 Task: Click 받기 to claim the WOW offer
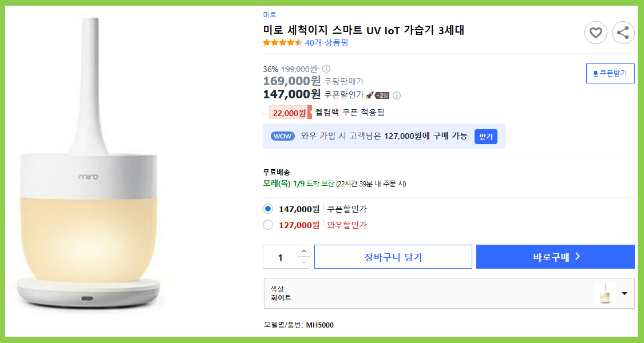[486, 136]
